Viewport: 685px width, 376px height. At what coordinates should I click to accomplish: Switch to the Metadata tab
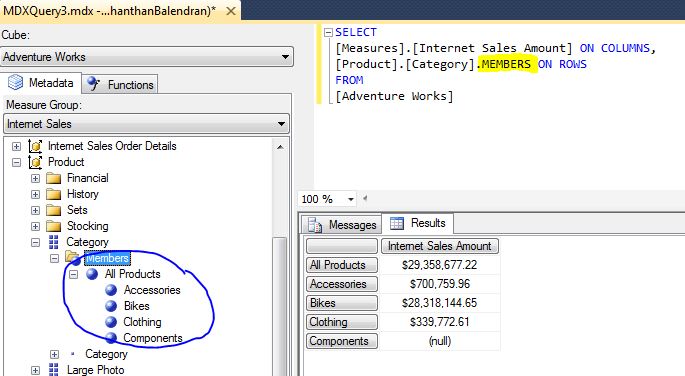click(x=42, y=83)
